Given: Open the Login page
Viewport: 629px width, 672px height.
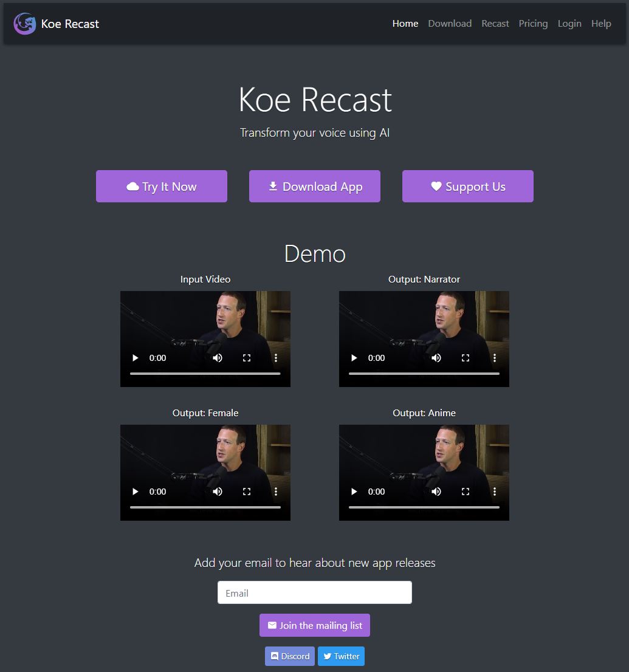Looking at the screenshot, I should (569, 24).
